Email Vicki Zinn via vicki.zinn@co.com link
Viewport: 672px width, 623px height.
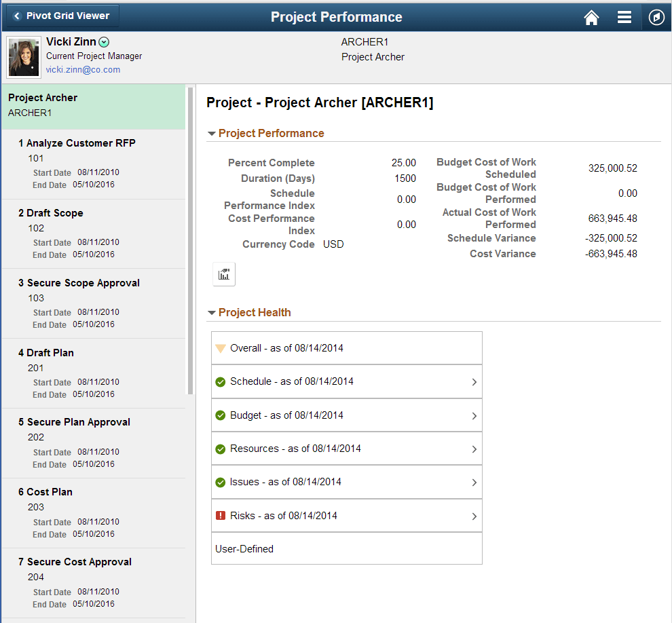pyautogui.click(x=83, y=69)
